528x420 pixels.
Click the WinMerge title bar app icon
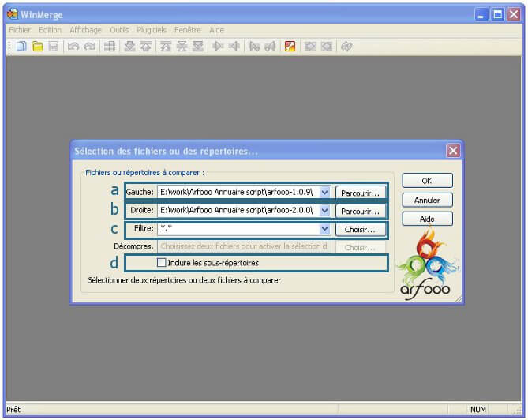[x=12, y=13]
